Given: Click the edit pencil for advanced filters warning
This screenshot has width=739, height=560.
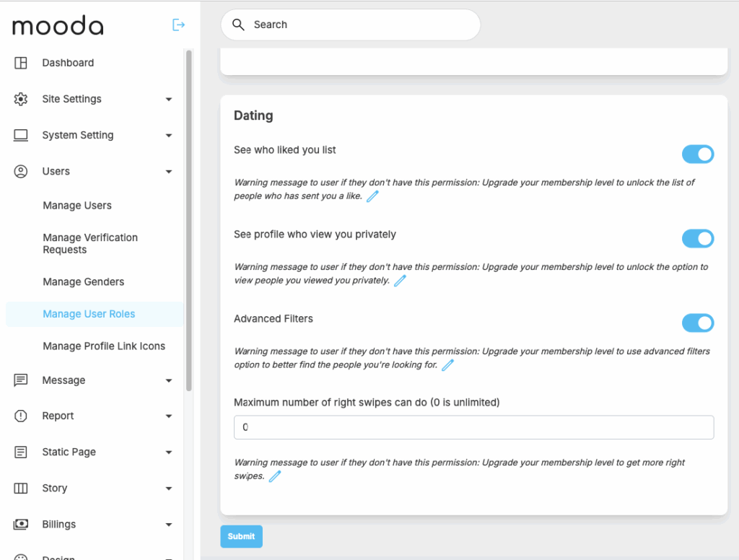Looking at the screenshot, I should 447,365.
